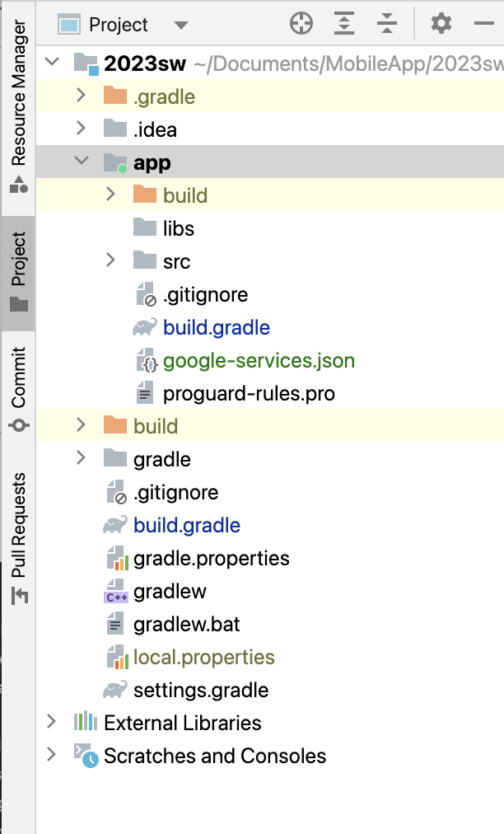Image resolution: width=504 pixels, height=834 pixels.
Task: Expand the .gradle folder
Action: 81,96
